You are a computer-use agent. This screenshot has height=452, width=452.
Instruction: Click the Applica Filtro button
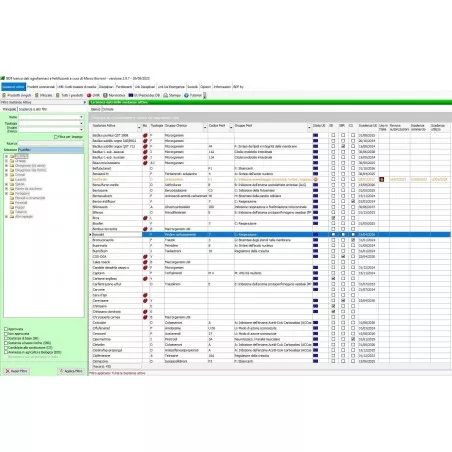pyautogui.click(x=71, y=371)
